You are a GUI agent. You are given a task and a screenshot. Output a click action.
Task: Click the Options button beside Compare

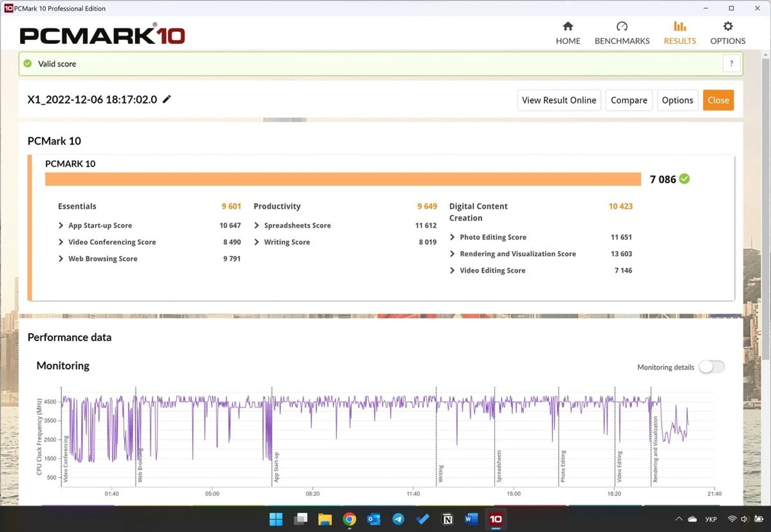coord(677,100)
